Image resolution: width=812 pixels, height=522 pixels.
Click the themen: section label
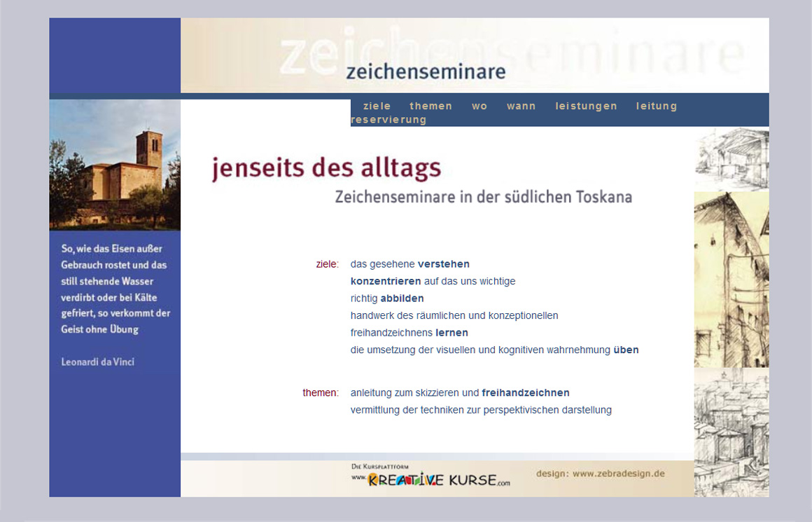(320, 392)
